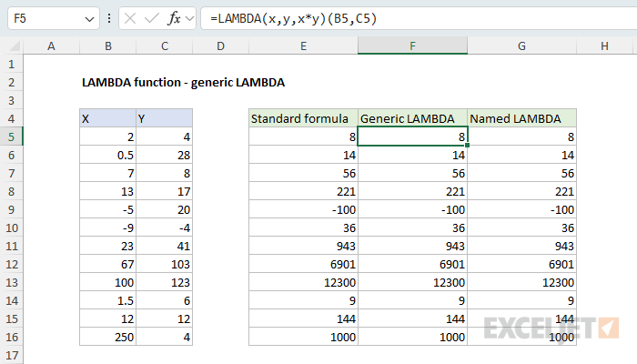Select cell F8 containing 221

coord(413,191)
